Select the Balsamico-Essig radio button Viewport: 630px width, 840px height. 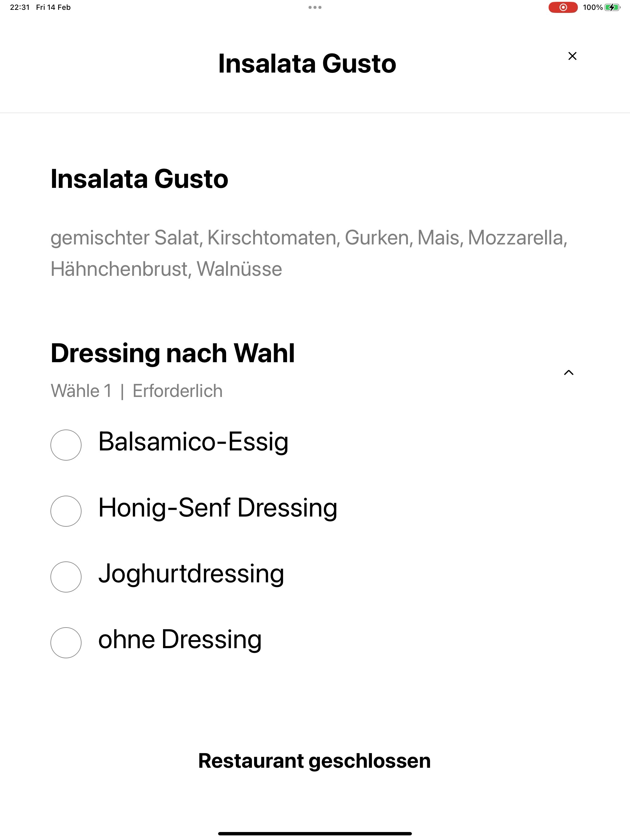tap(66, 445)
